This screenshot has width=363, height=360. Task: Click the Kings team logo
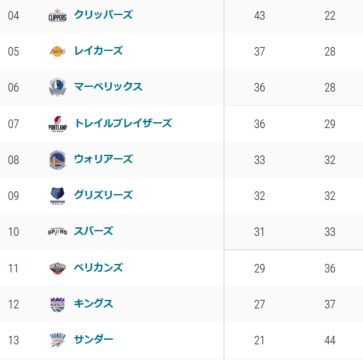(x=57, y=304)
